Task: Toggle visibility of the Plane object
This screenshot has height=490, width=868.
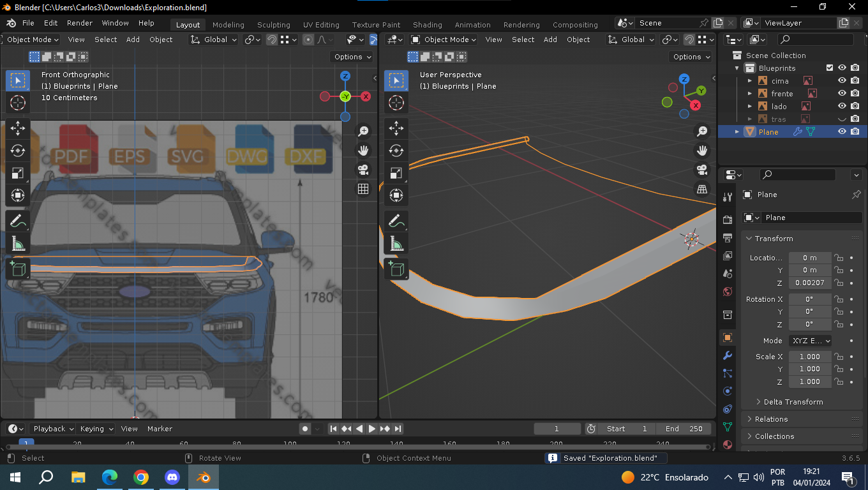Action: tap(842, 132)
